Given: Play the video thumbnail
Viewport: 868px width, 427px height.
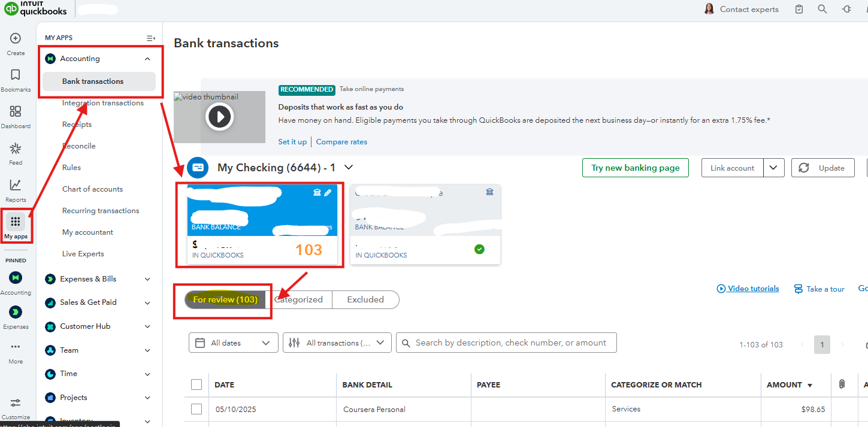Looking at the screenshot, I should tap(219, 117).
